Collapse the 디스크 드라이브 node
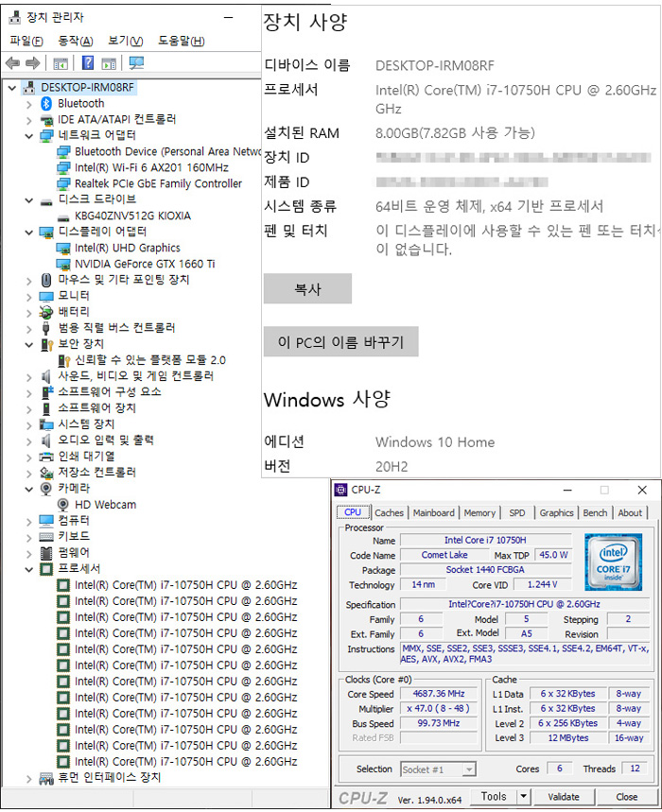The height and width of the screenshot is (812, 662). pyautogui.click(x=29, y=200)
